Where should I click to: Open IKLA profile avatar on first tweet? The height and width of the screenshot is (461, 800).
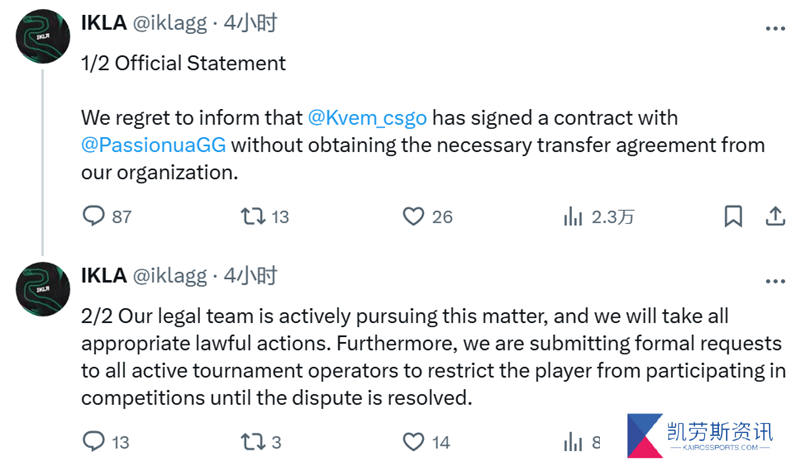tap(43, 36)
